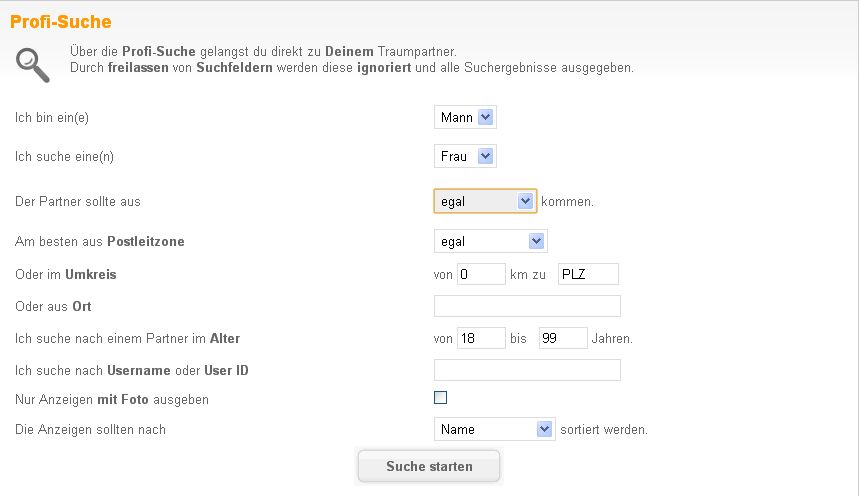Expand the 'Der Partner sollte aus' dropdown

(485, 201)
